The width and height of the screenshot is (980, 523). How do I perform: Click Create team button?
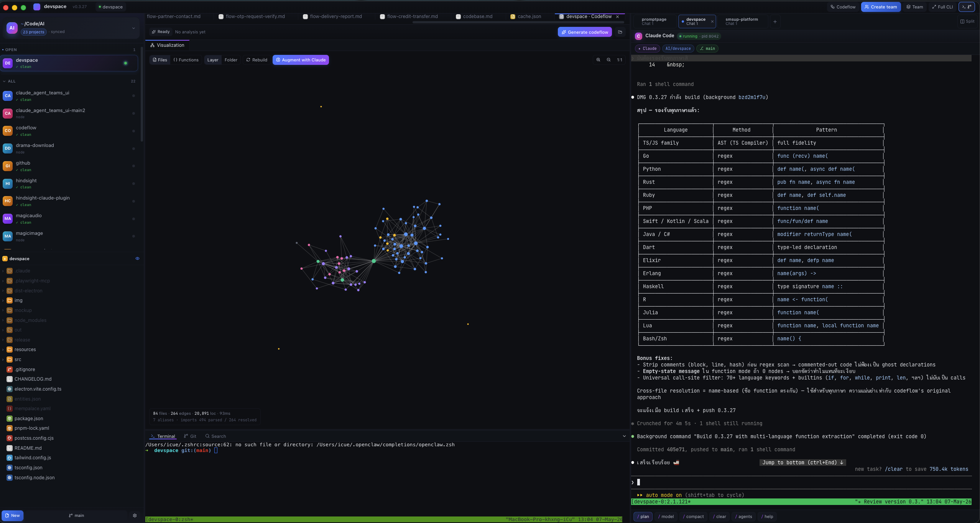pyautogui.click(x=881, y=7)
